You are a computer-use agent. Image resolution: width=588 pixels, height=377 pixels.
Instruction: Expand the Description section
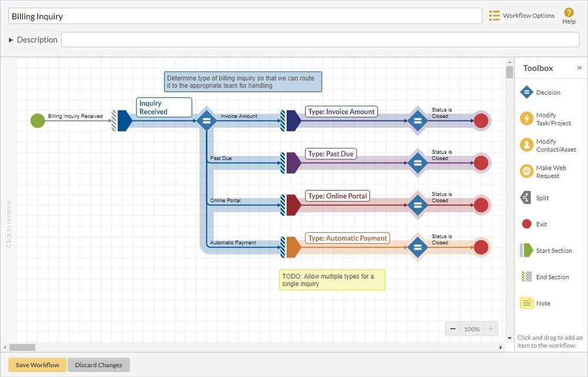click(10, 39)
